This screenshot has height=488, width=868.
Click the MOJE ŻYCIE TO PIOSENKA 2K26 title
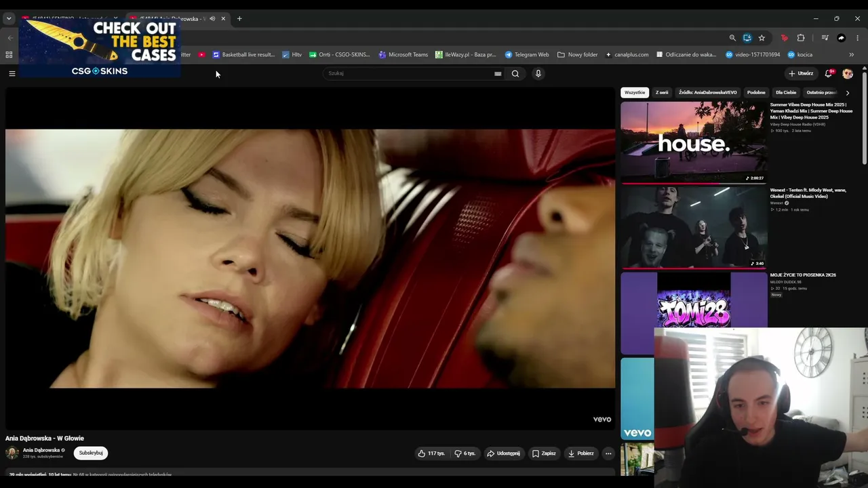pyautogui.click(x=803, y=275)
